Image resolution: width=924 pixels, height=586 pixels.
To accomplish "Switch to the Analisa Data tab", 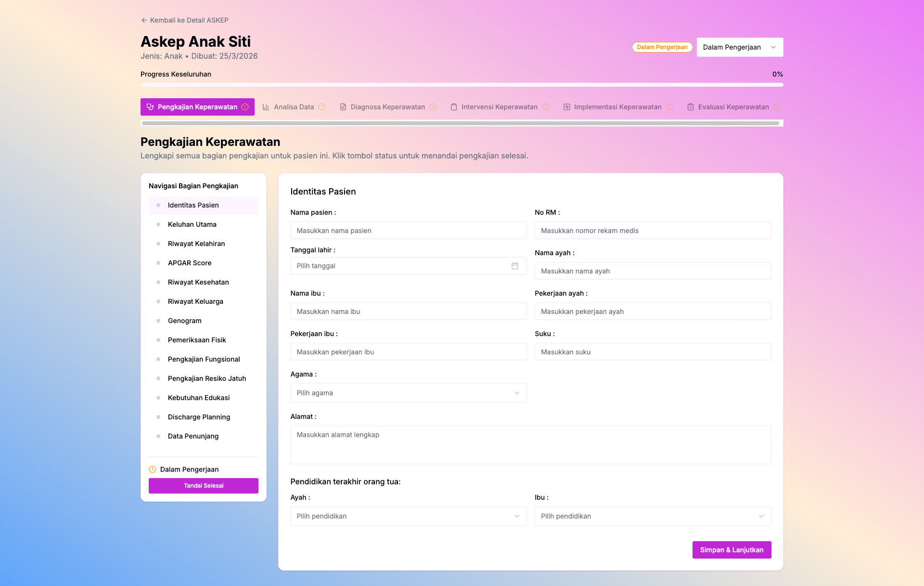I will [294, 107].
